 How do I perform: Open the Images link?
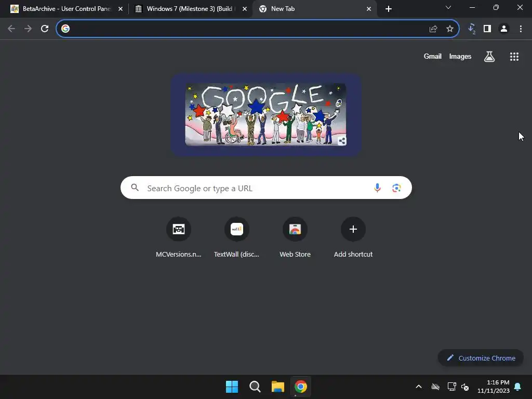click(460, 57)
